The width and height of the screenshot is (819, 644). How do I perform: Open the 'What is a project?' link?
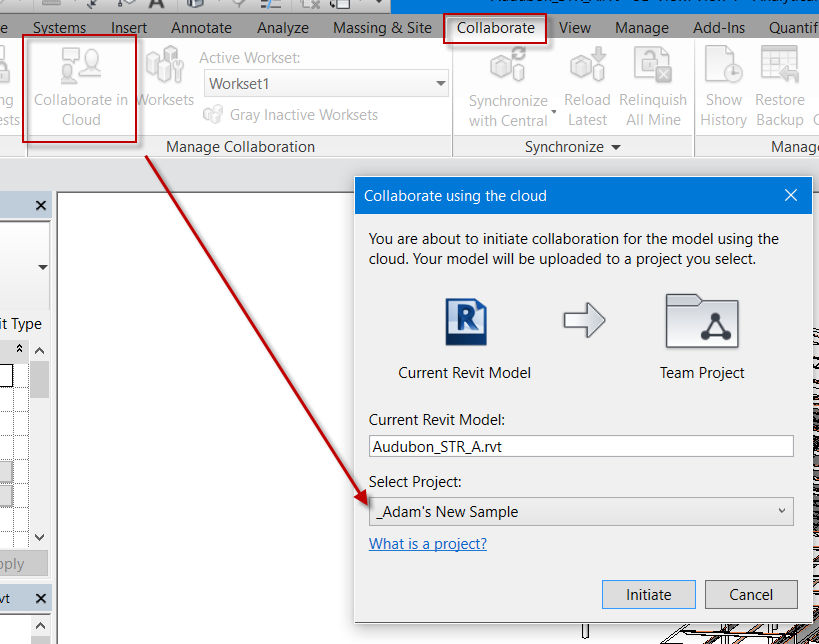428,544
